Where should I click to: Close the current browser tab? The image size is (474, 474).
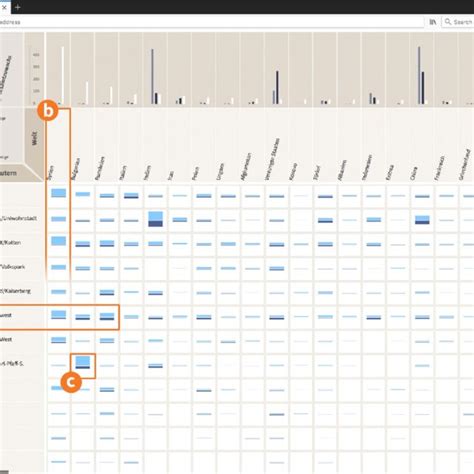(x=4, y=7)
